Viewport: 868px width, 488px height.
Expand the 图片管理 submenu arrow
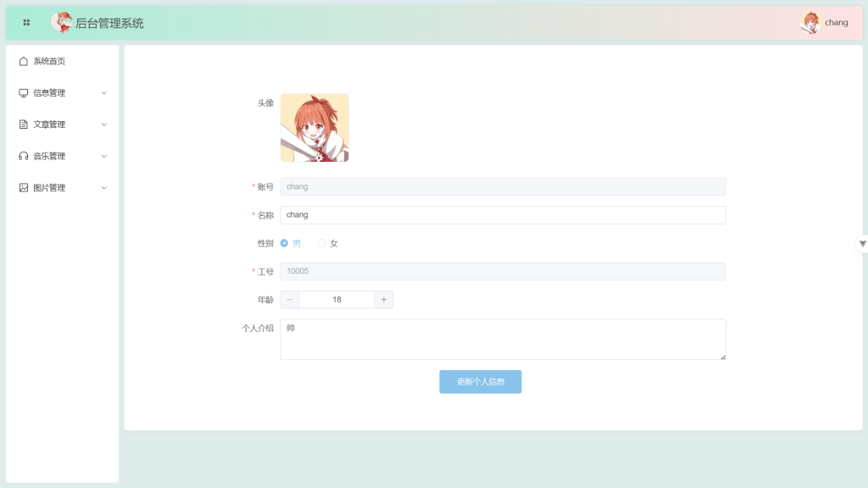pos(104,188)
